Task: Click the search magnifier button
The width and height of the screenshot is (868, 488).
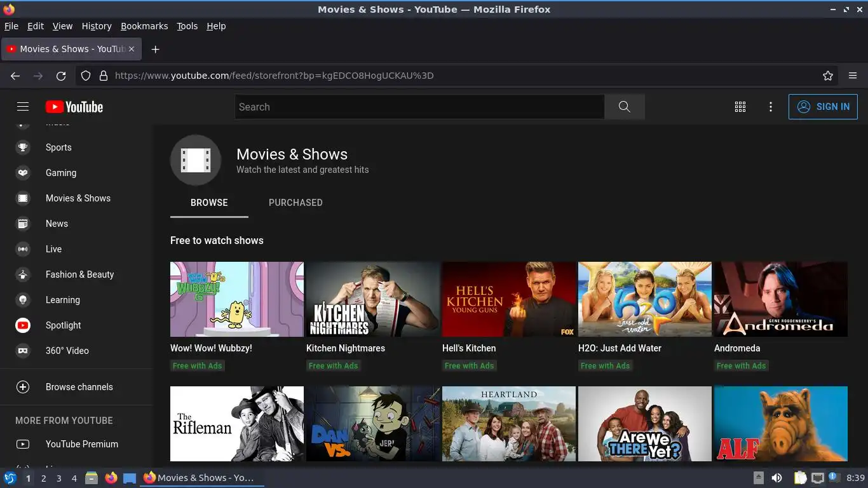Action: click(x=624, y=107)
